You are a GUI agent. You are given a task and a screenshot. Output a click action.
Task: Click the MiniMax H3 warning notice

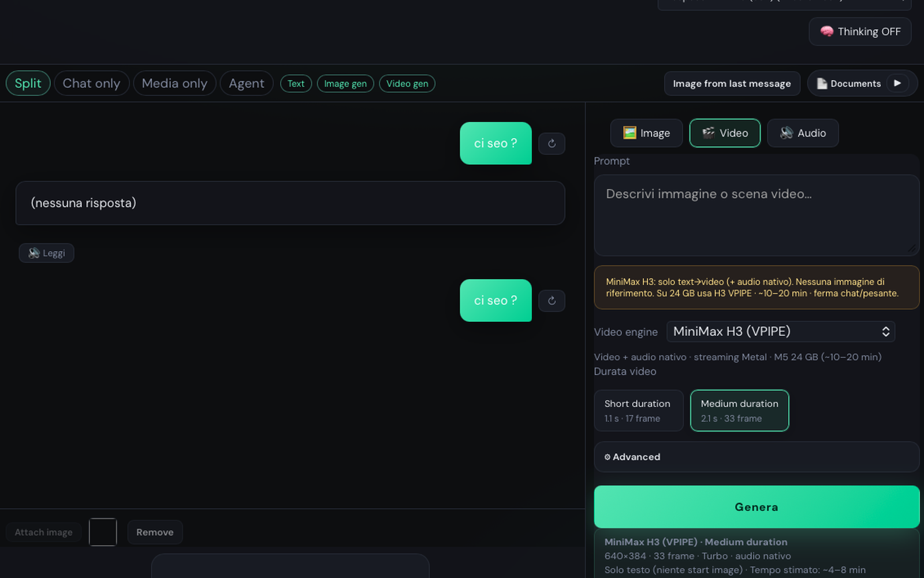757,287
